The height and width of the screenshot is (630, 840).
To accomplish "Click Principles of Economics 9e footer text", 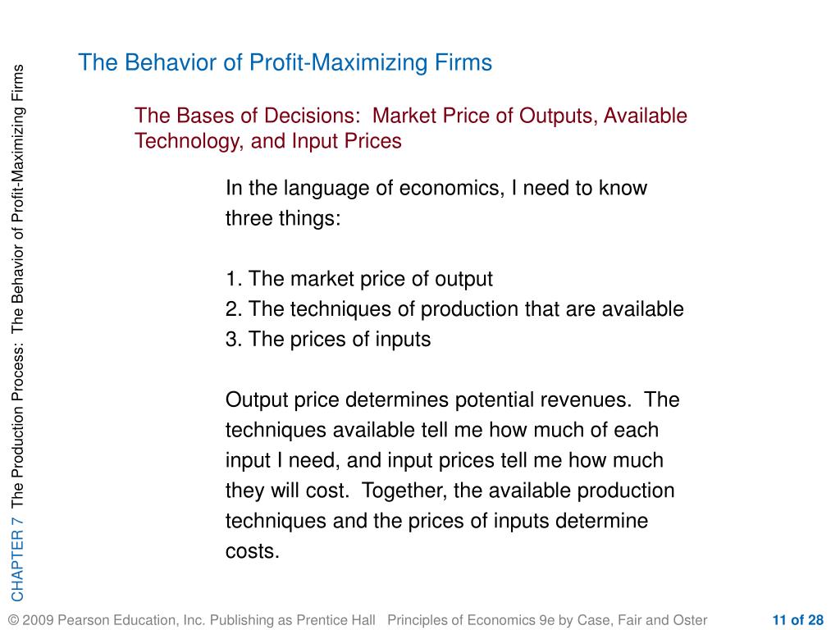I will pos(547,620).
